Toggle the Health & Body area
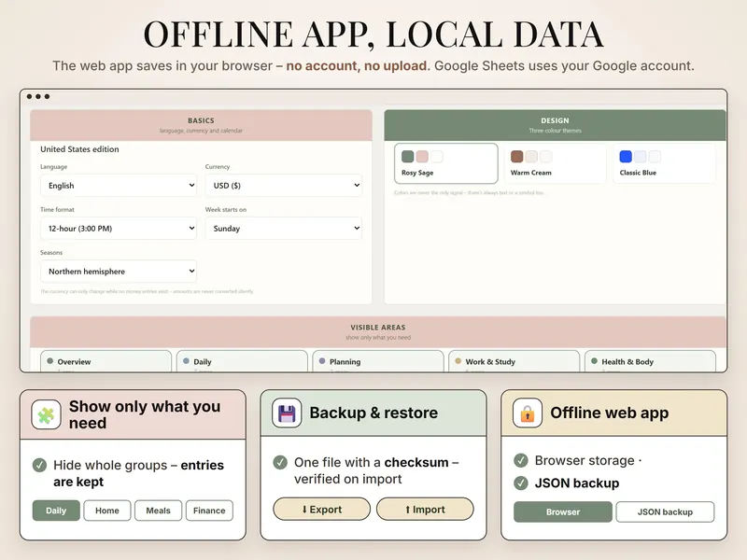This screenshot has height=560, width=747. tap(650, 361)
